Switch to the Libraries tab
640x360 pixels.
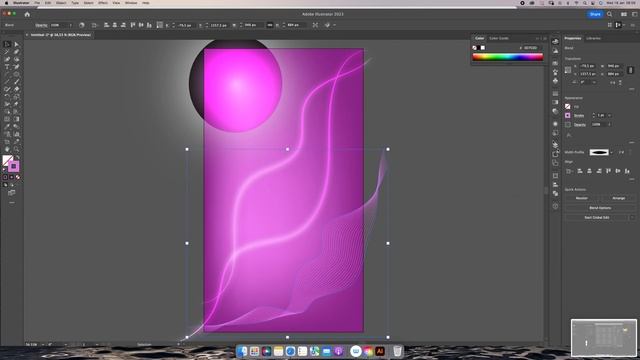click(593, 38)
